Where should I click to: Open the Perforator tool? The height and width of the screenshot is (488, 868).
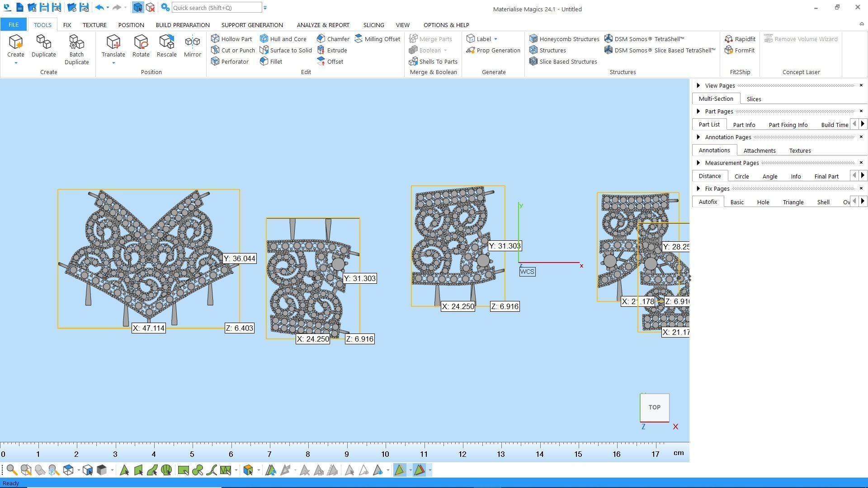click(230, 61)
